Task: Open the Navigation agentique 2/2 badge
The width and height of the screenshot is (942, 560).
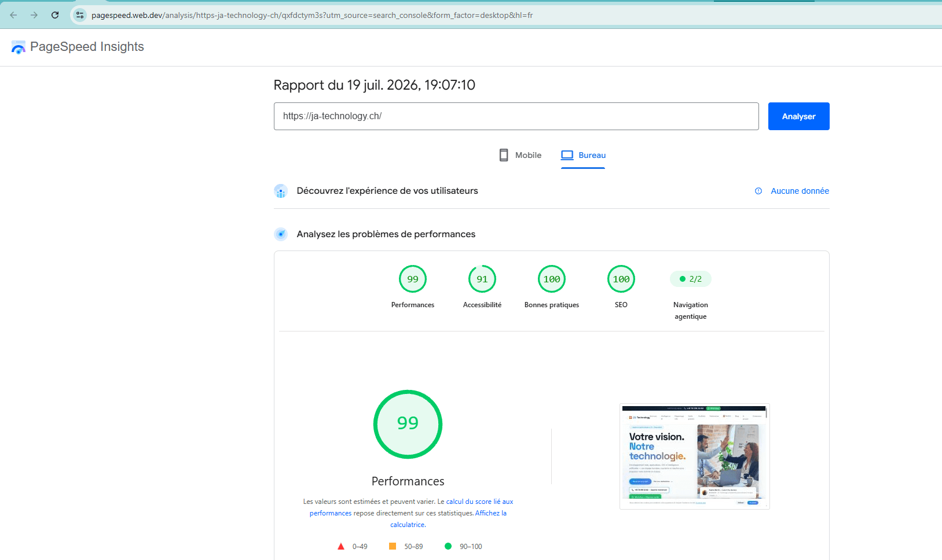Action: pos(690,279)
